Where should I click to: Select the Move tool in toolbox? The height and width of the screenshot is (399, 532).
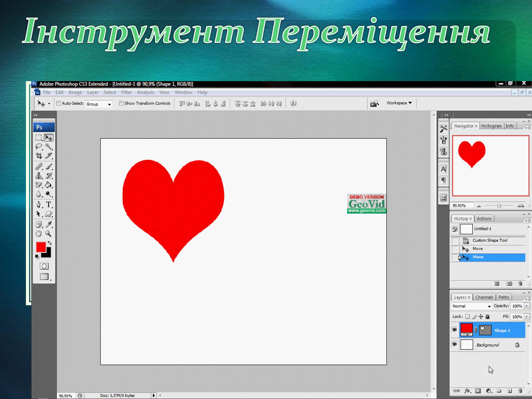(49, 137)
